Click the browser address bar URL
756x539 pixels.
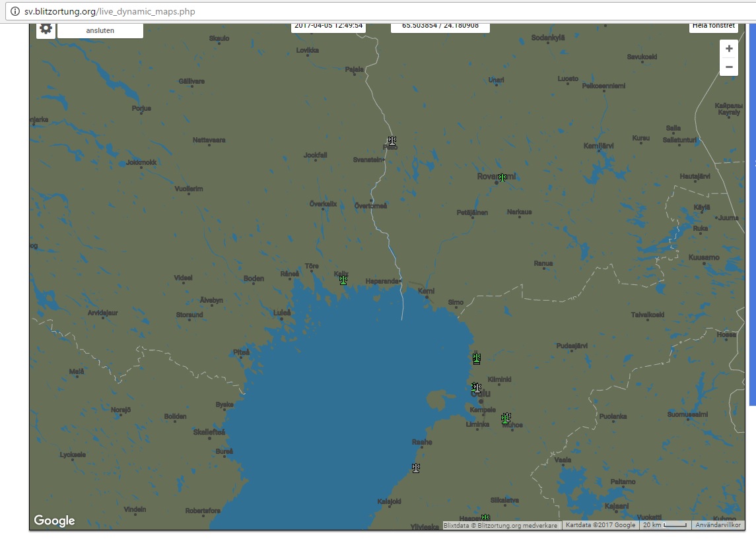click(x=110, y=12)
